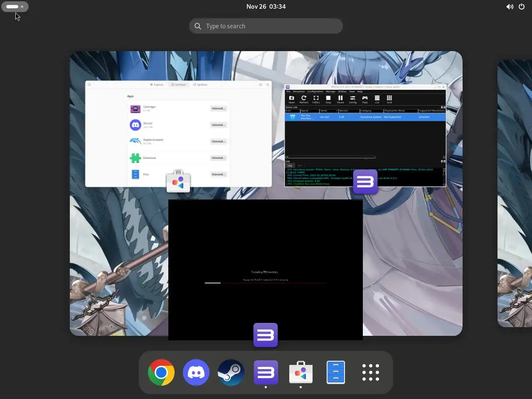Click the green Extensions puzzle icon

(135, 158)
